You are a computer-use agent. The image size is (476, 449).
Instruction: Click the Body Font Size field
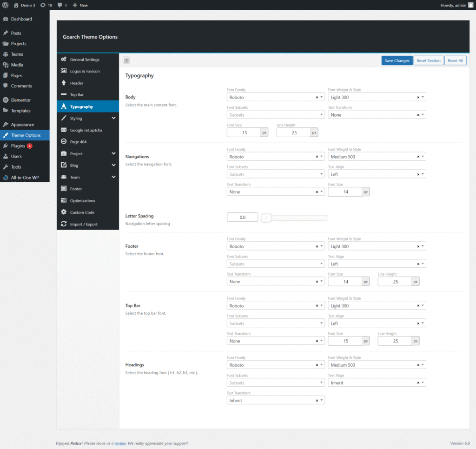[244, 132]
